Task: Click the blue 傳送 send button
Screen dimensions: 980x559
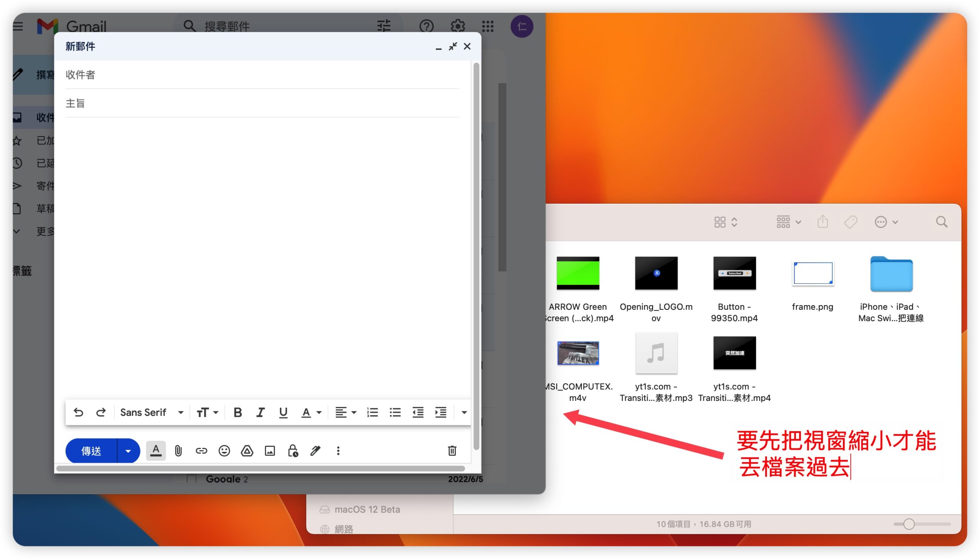Action: point(91,451)
